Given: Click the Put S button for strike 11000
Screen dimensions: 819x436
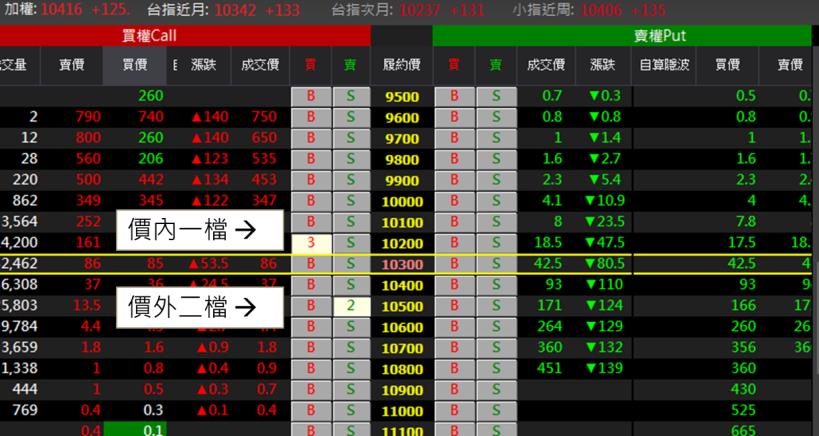Looking at the screenshot, I should (496, 410).
